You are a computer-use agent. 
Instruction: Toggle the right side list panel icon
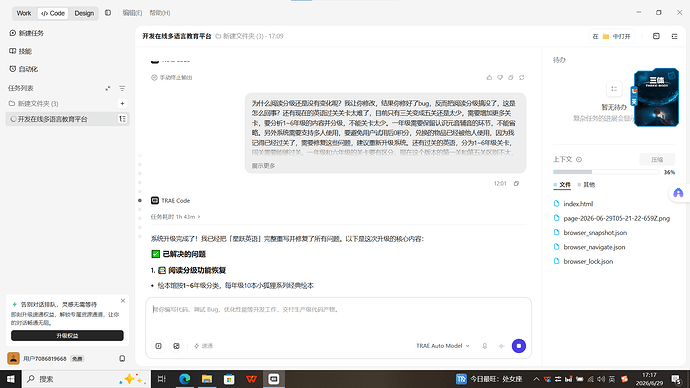pos(674,36)
